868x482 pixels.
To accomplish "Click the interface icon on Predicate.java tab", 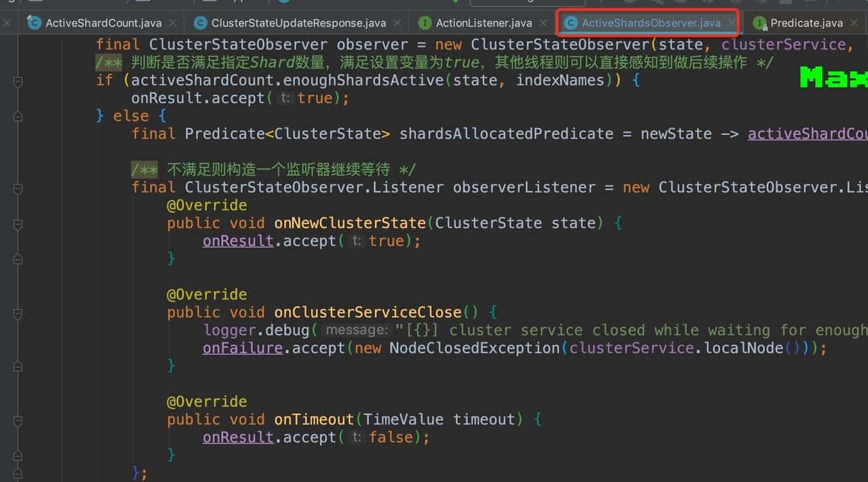I will (x=759, y=22).
